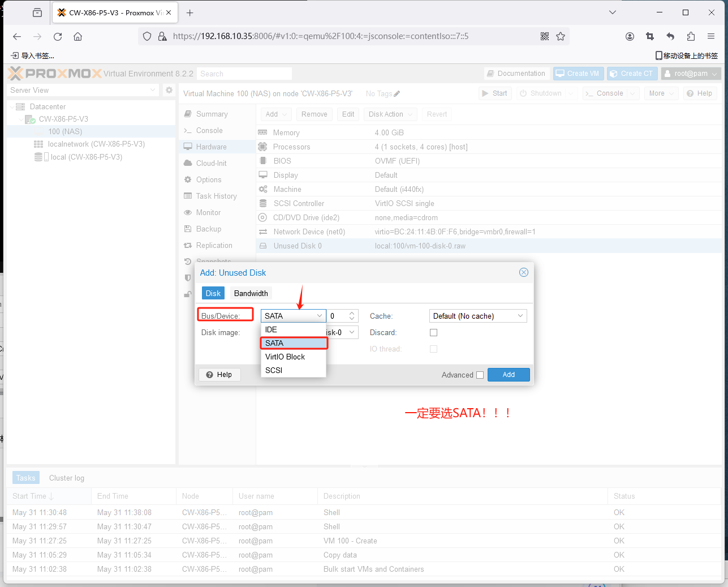Screen dimensions: 728x587
Task: Open the browser extensions icon
Action: click(x=691, y=36)
